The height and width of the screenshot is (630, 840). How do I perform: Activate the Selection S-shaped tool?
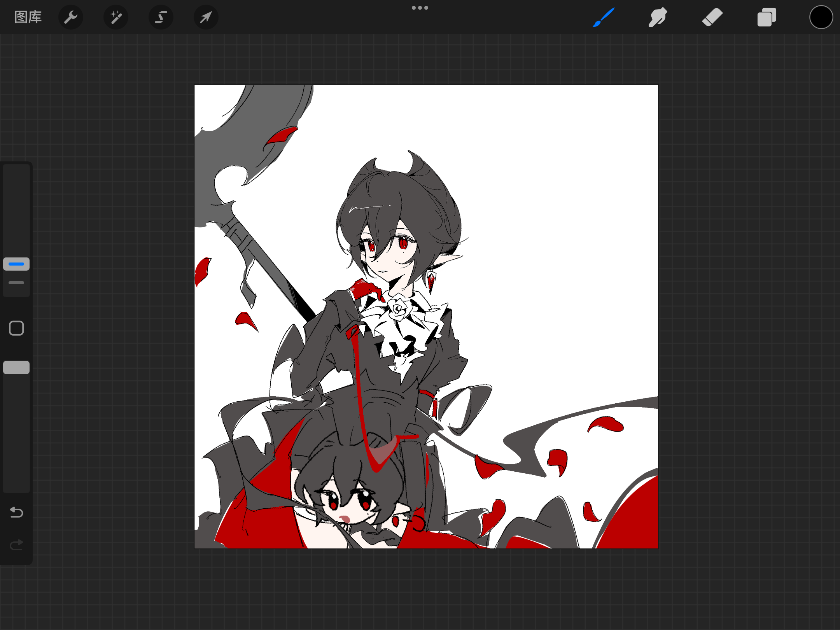161,17
